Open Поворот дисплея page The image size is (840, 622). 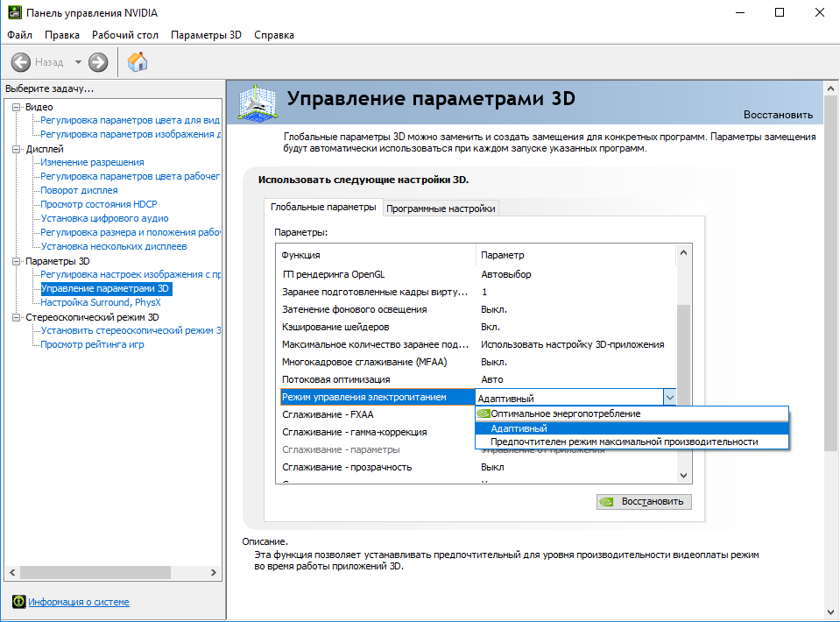pos(80,190)
